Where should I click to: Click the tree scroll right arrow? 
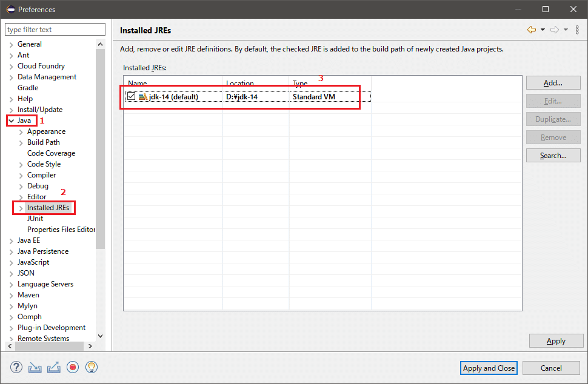[90, 346]
